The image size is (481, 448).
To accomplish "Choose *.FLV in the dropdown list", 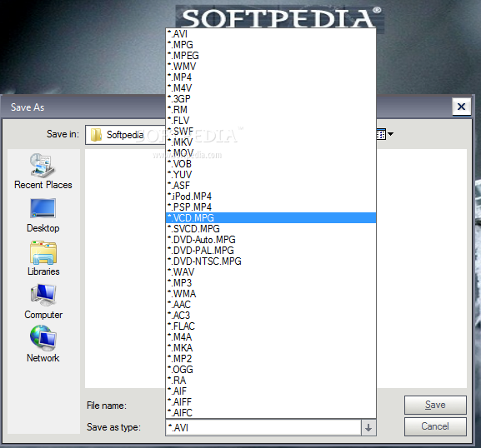I will tap(271, 121).
